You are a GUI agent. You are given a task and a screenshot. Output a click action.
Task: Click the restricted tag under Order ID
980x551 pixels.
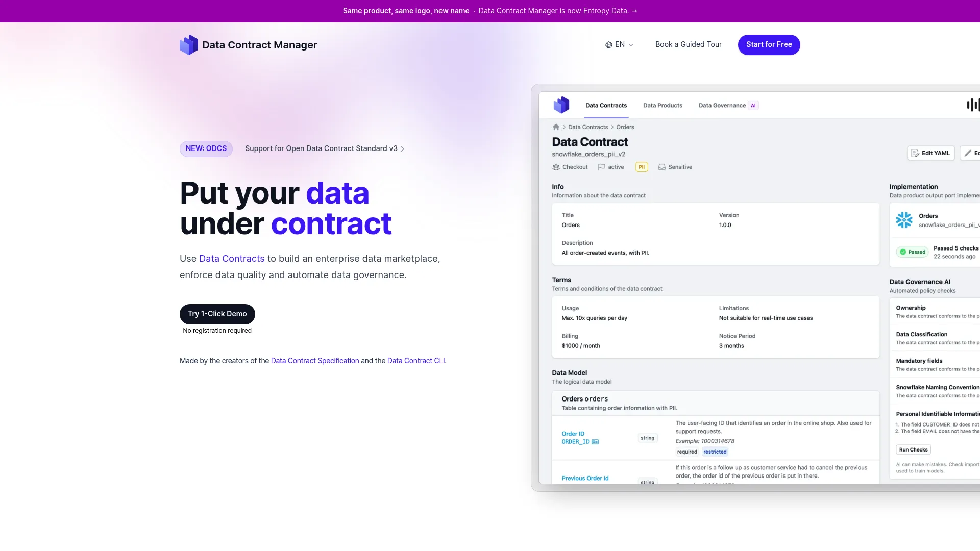point(715,452)
